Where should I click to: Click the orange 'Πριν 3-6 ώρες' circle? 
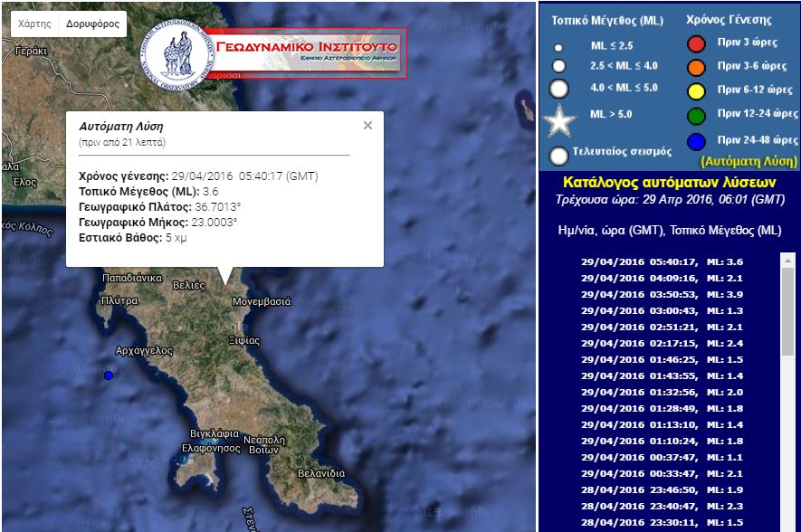tap(697, 67)
